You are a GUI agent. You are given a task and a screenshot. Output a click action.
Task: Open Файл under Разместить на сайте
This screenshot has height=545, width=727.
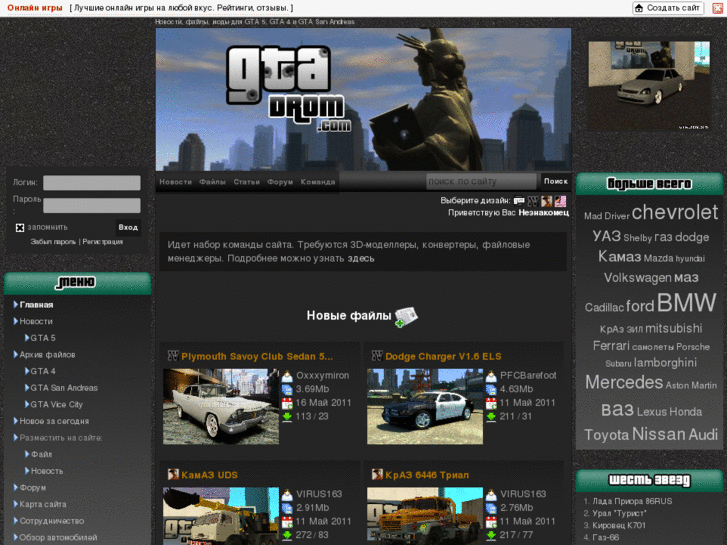pos(41,455)
